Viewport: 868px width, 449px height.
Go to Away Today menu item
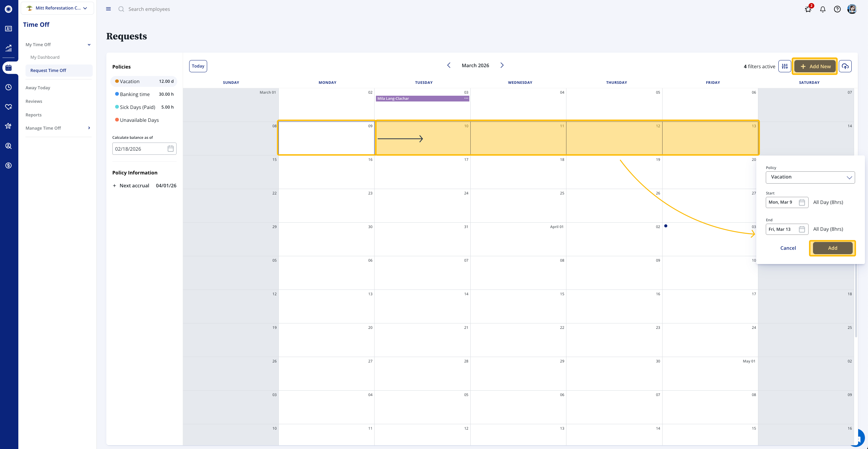point(38,88)
